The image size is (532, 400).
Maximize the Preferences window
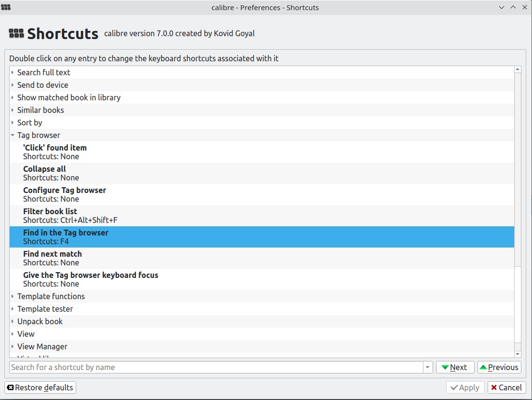pyautogui.click(x=513, y=7)
